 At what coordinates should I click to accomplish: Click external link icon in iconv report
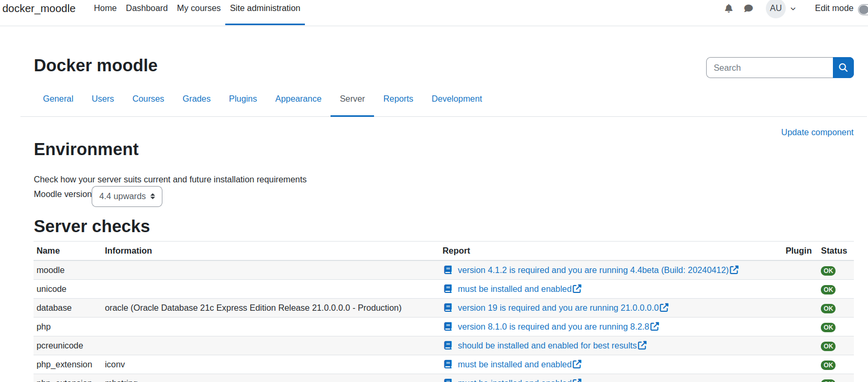tap(577, 364)
